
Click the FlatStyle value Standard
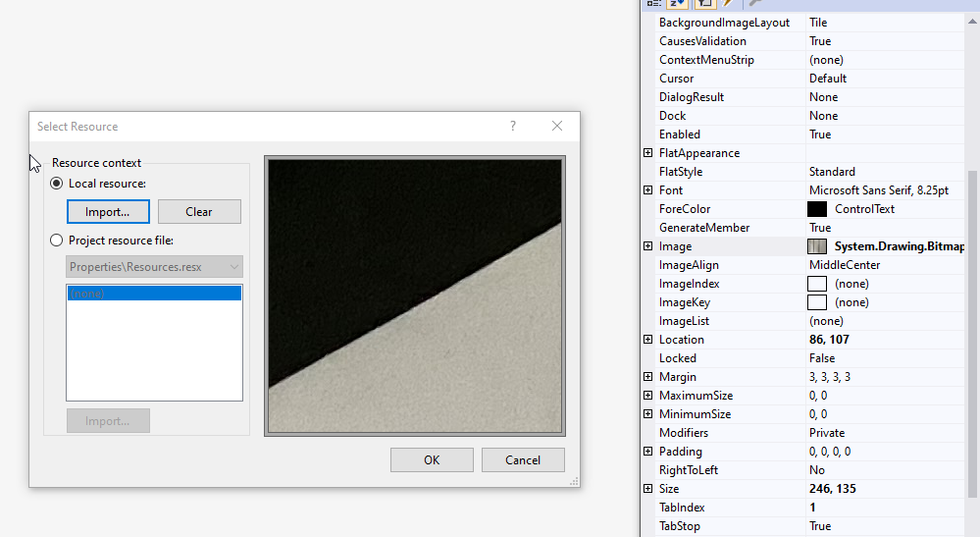click(x=832, y=171)
